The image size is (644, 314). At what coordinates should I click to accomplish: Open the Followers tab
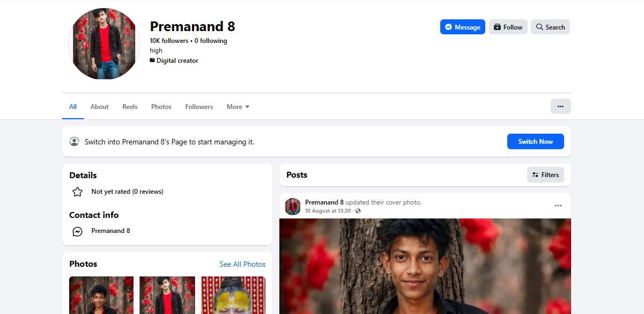(199, 107)
